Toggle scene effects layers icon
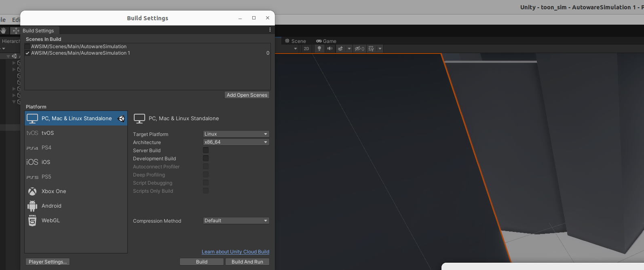Screen dimensions: 644x270 point(340,49)
